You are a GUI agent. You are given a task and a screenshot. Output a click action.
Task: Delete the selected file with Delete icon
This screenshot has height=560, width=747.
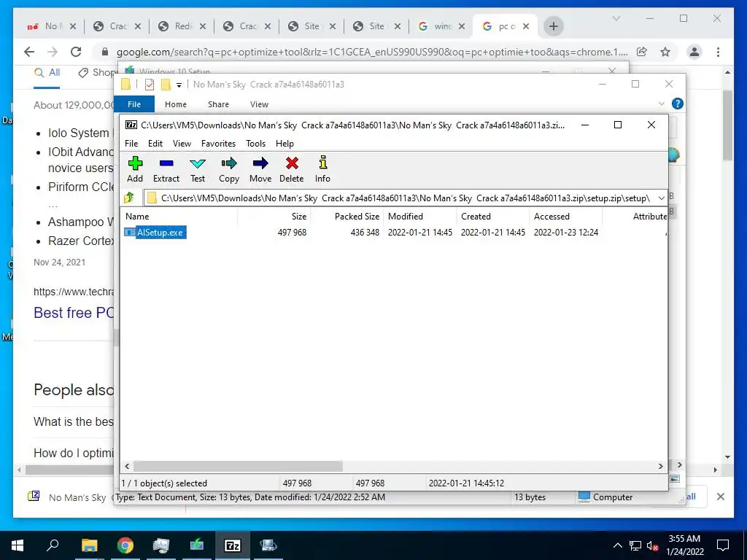pos(292,169)
